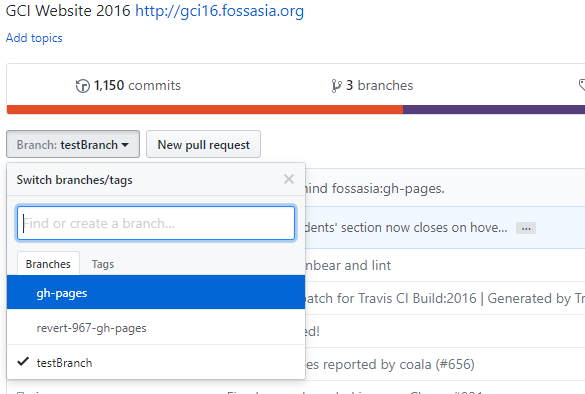Click the 'Switch branches/tags' heading
The height and width of the screenshot is (394, 585).
click(75, 180)
